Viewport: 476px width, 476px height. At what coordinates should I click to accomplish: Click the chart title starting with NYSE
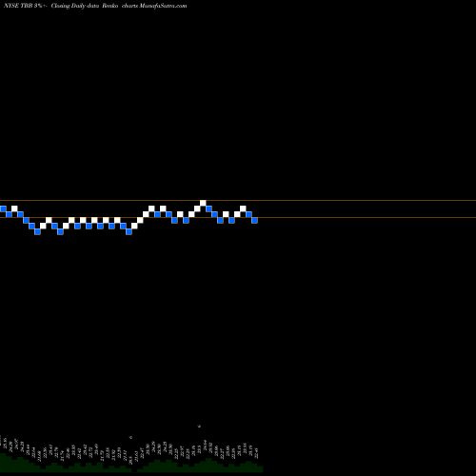[x=95, y=6]
